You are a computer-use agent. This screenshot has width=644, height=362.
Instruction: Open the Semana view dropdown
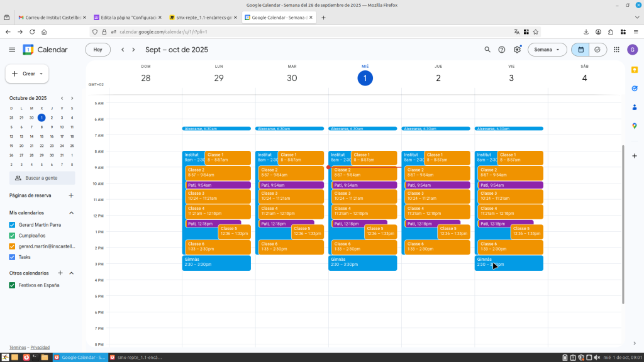pos(547,50)
